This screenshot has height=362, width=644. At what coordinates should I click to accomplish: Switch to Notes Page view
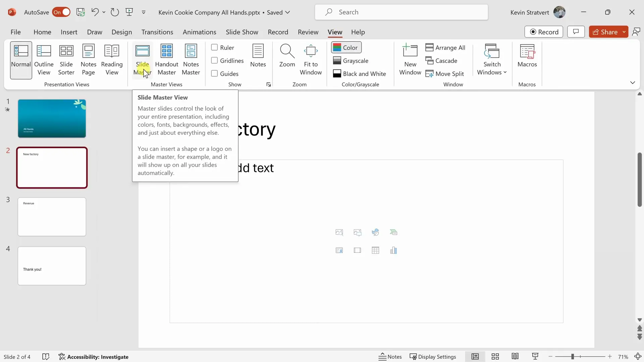tap(89, 60)
